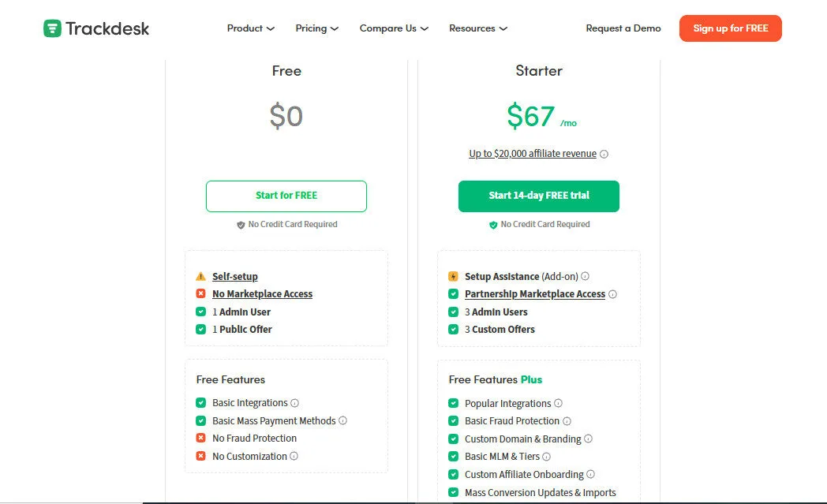
Task: Click the red X beside No Fraud Protection
Action: [201, 438]
